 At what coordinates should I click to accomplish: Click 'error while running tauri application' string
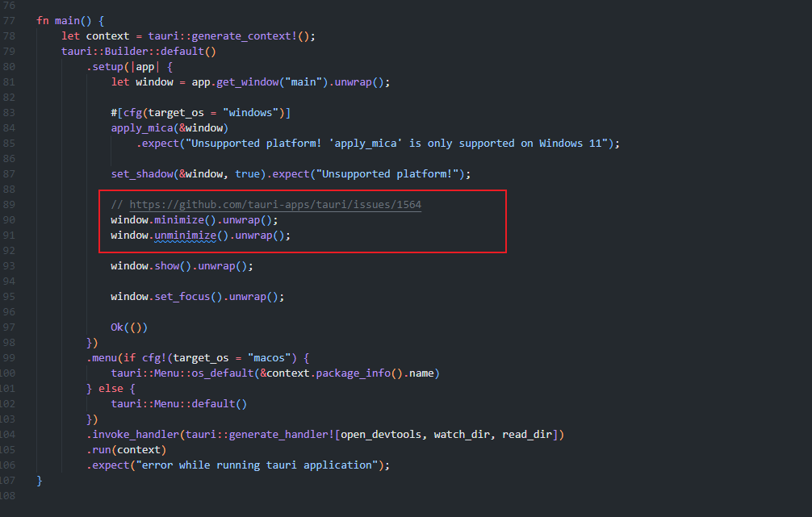tap(257, 465)
